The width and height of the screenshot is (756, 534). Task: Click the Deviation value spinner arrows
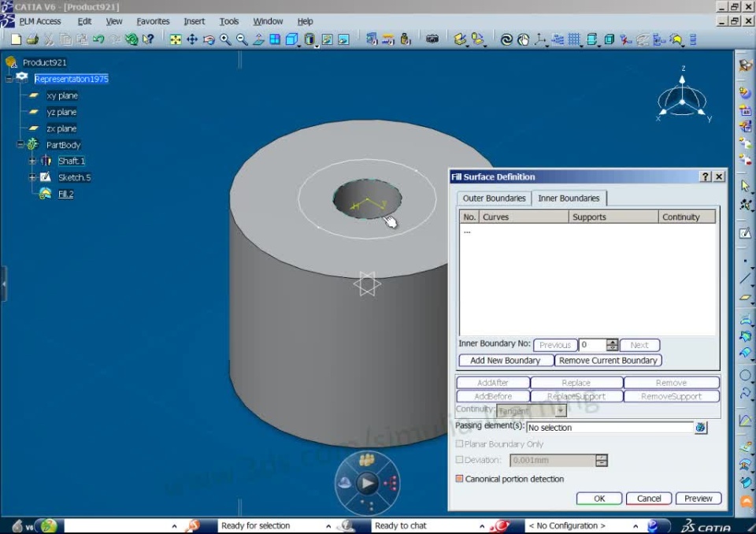[601, 460]
